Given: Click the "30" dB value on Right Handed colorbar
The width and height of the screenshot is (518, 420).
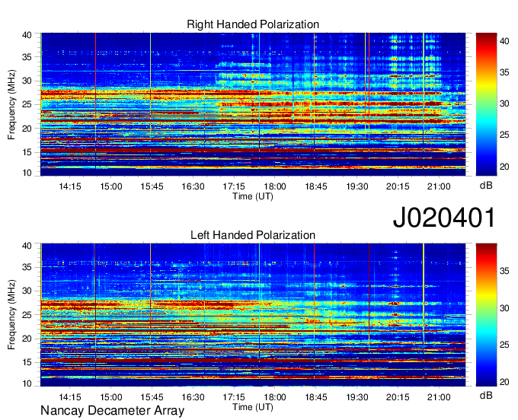Looking at the screenshot, I should coord(504,103).
